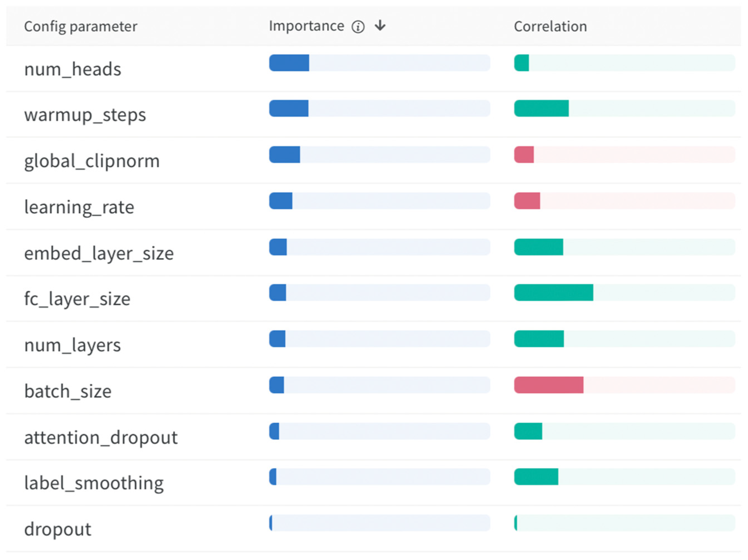
Task: Click the dropout importance bar
Action: click(x=271, y=523)
